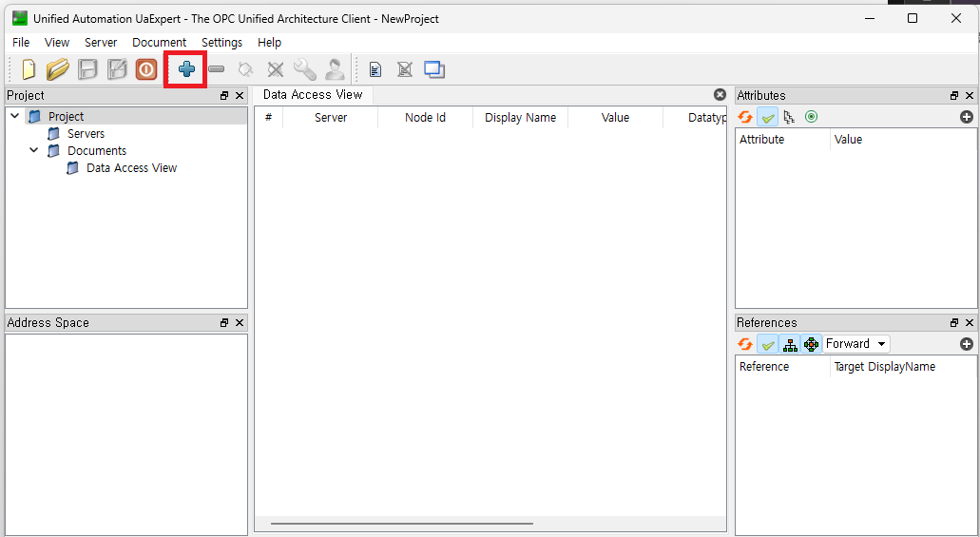Collapse the Project root node arrow
This screenshot has height=537, width=980.
15,116
